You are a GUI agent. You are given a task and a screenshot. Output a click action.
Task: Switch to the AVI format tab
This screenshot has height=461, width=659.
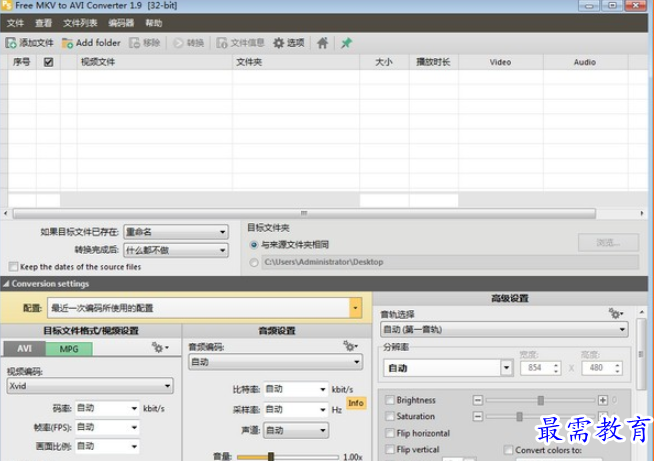[x=24, y=349]
